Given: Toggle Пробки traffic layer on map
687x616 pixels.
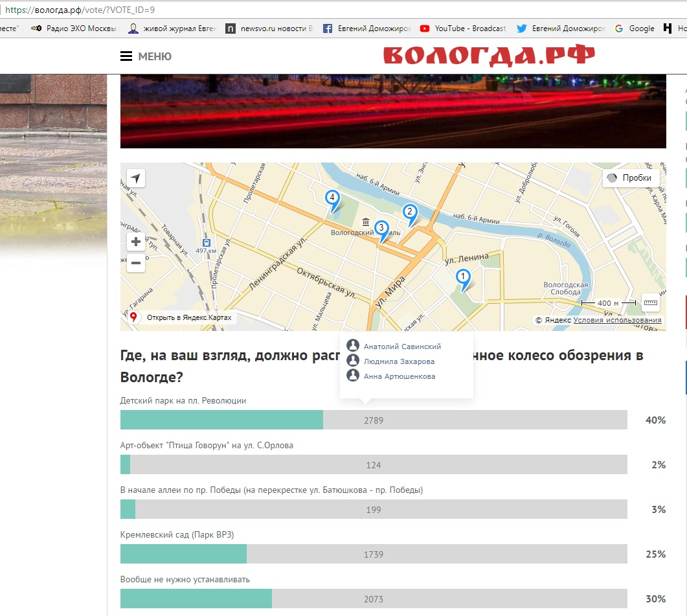Looking at the screenshot, I should (631, 178).
